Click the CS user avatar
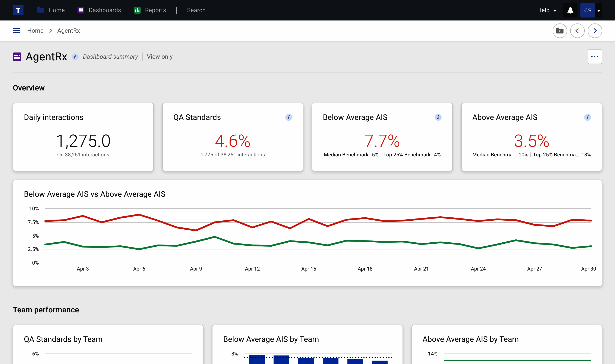The width and height of the screenshot is (615, 364). pyautogui.click(x=587, y=10)
